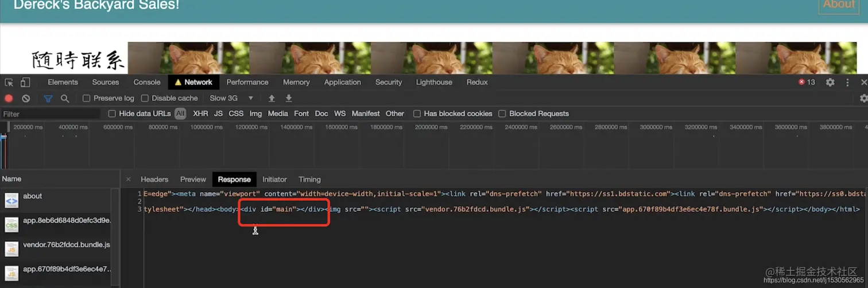
Task: Filter requests by Other
Action: coord(395,114)
